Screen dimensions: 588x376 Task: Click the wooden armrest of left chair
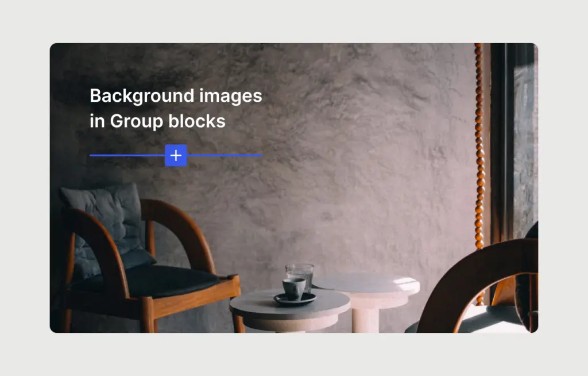179,224
